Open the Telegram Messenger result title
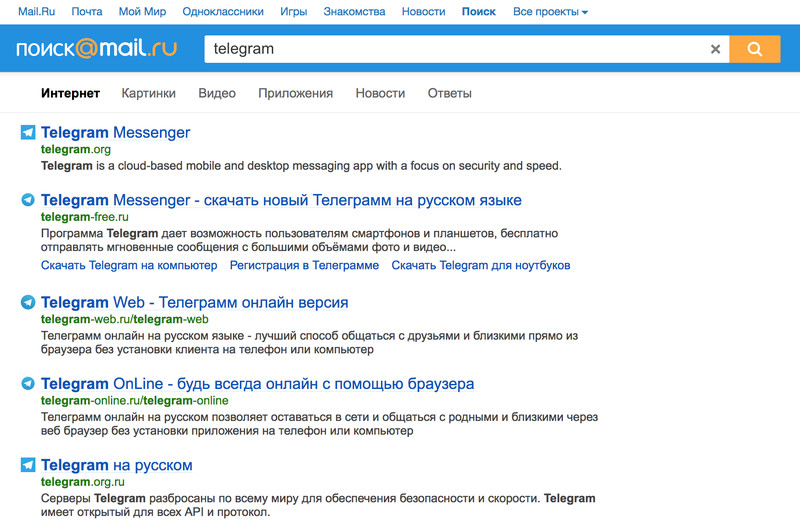The height and width of the screenshot is (529, 800). (115, 133)
